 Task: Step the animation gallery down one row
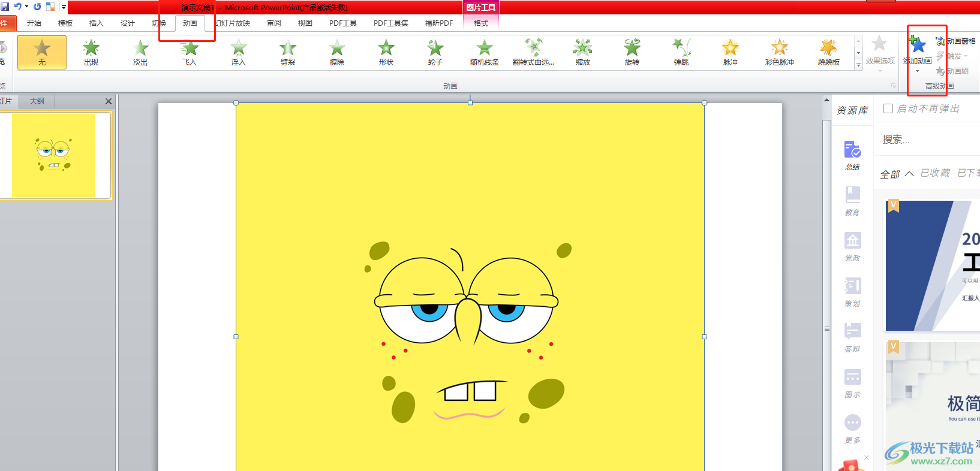pos(858,53)
